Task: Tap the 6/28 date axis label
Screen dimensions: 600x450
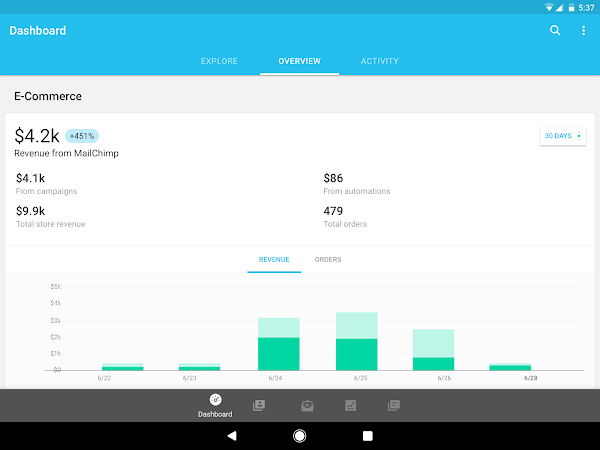Action: (x=530, y=378)
